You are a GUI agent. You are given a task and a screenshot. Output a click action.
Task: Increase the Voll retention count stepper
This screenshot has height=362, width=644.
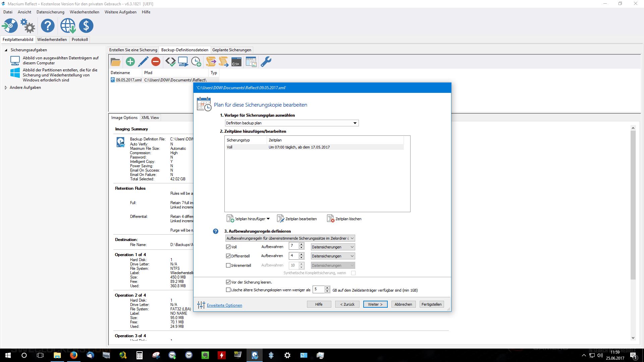pos(302,245)
